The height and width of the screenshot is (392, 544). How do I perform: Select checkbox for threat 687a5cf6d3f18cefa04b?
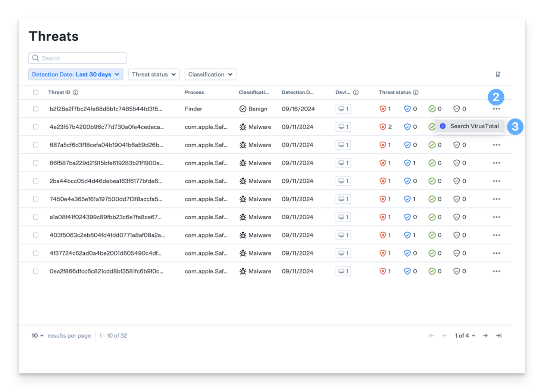coord(36,145)
